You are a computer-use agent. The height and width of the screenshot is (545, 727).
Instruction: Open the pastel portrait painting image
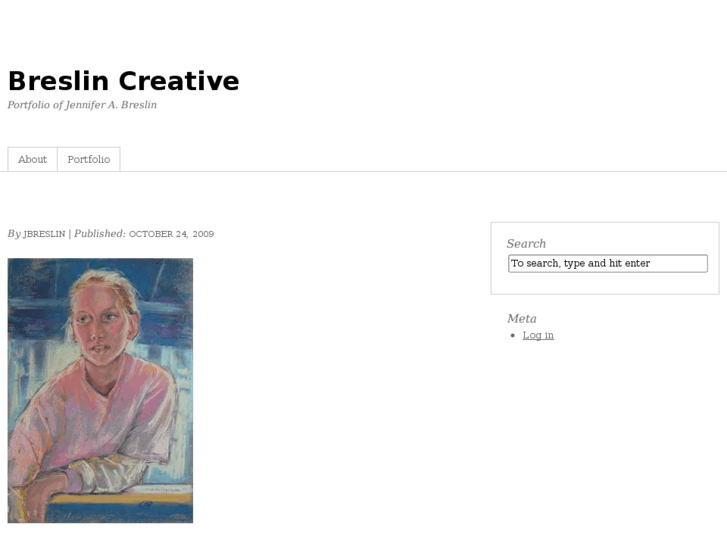100,391
